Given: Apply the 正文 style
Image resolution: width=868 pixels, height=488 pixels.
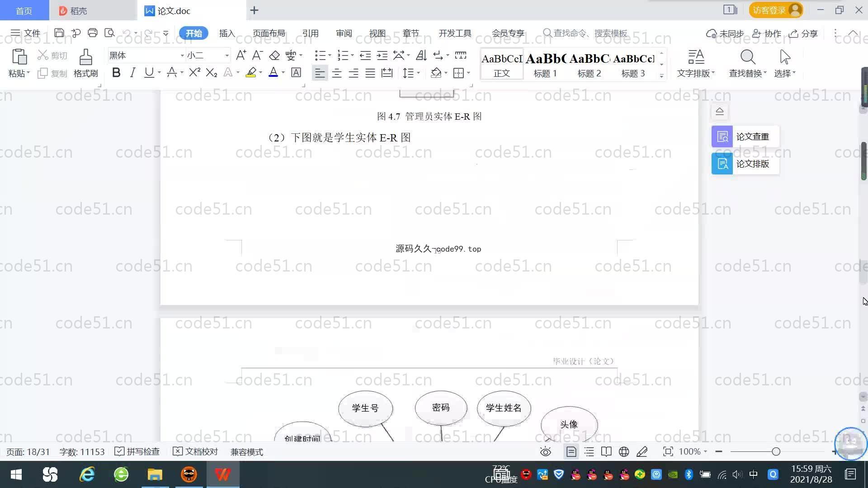Looking at the screenshot, I should 502,65.
